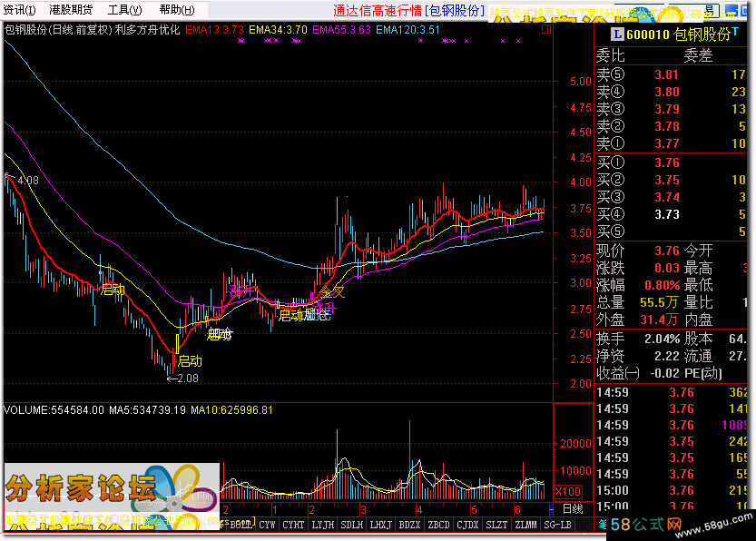Click the 卖④ price 3.80

tap(666, 92)
